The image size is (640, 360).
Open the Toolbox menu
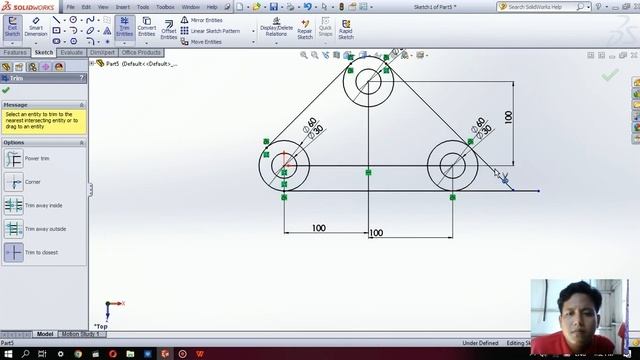[x=165, y=7]
